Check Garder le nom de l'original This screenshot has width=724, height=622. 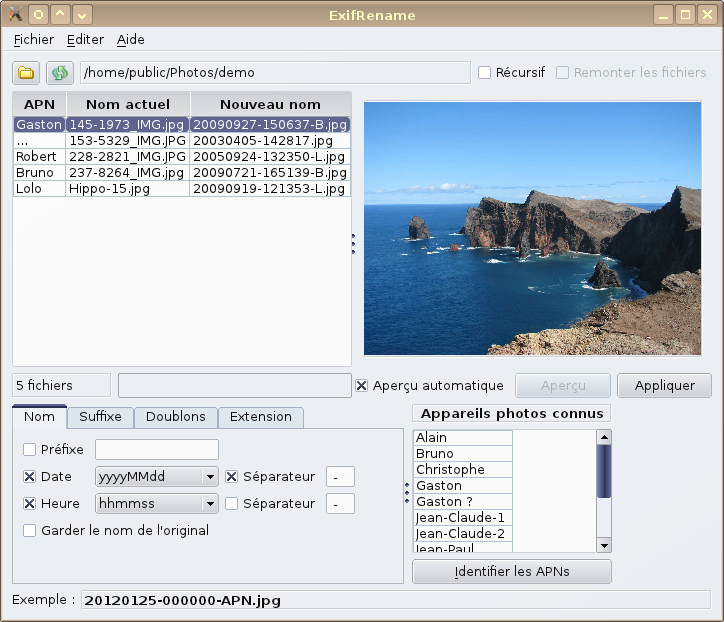[x=29, y=530]
